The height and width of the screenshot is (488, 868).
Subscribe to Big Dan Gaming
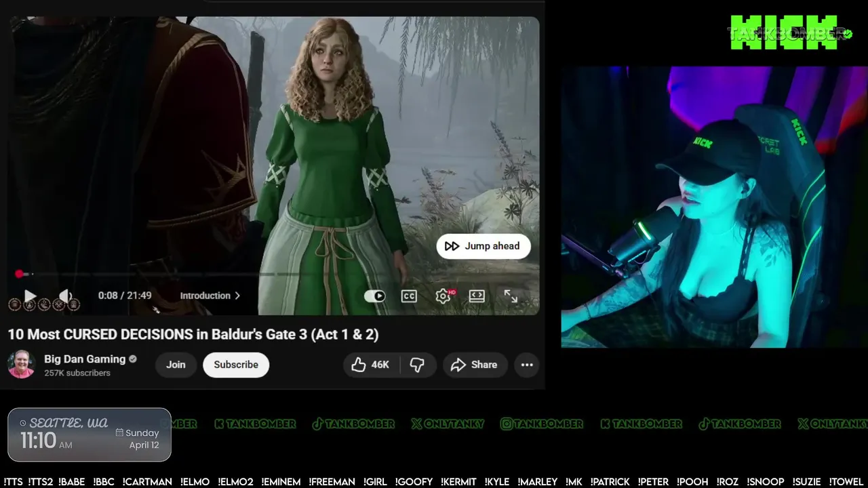pos(236,365)
